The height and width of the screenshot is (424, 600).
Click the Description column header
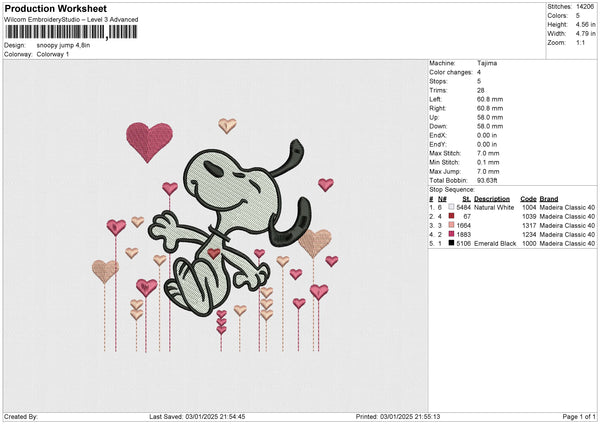pyautogui.click(x=492, y=198)
